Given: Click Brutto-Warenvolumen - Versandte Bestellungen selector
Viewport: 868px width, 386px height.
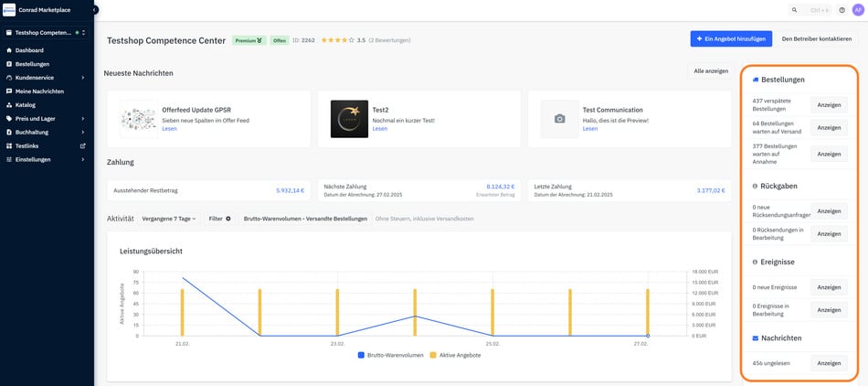Looking at the screenshot, I should pyautogui.click(x=305, y=219).
